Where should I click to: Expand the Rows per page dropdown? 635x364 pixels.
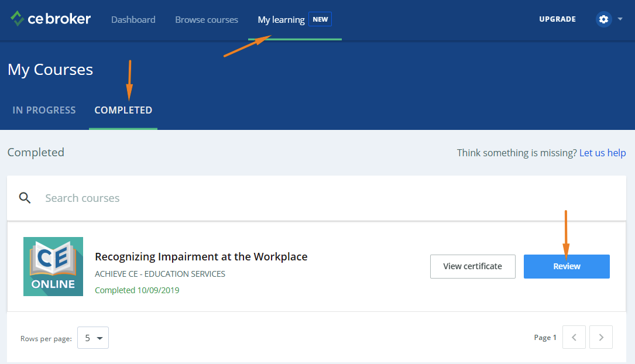93,338
